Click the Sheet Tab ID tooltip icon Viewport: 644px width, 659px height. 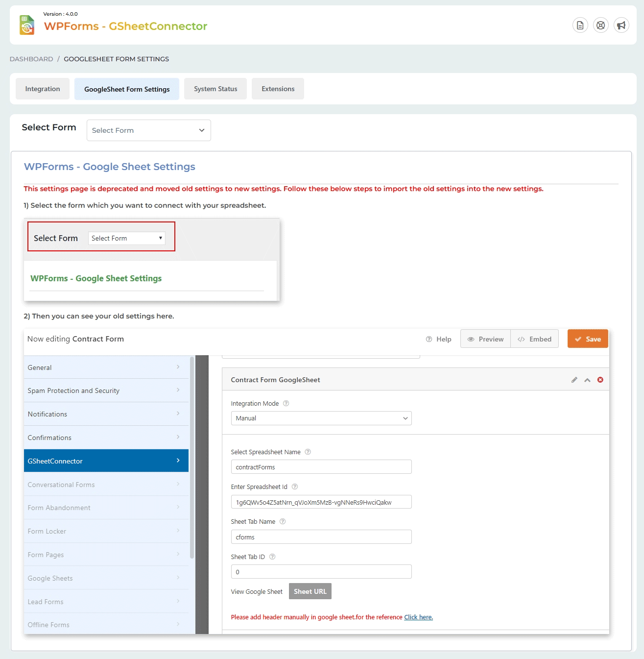(x=272, y=557)
